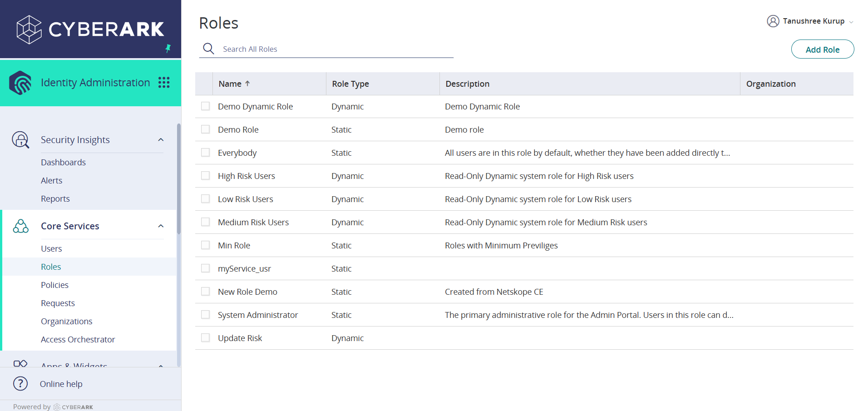Click the search magnifying glass icon

coord(208,49)
